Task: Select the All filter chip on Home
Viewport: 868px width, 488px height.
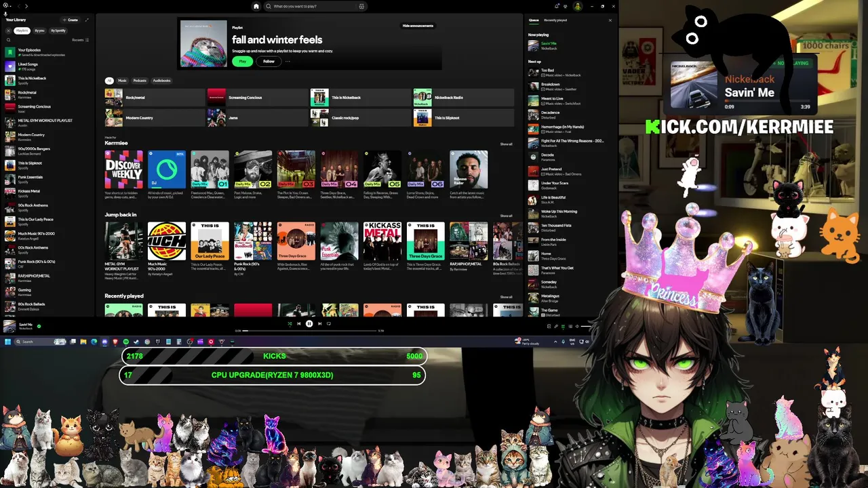Action: click(x=108, y=81)
